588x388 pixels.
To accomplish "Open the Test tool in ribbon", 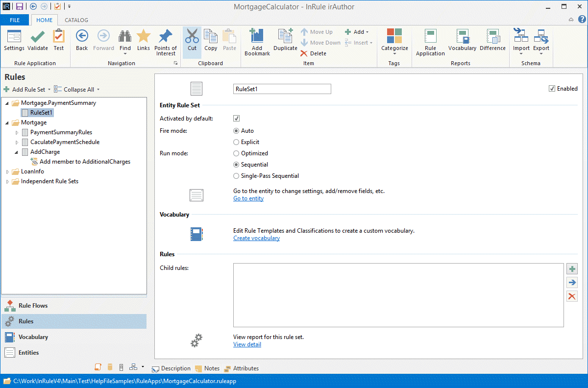I will click(x=59, y=37).
